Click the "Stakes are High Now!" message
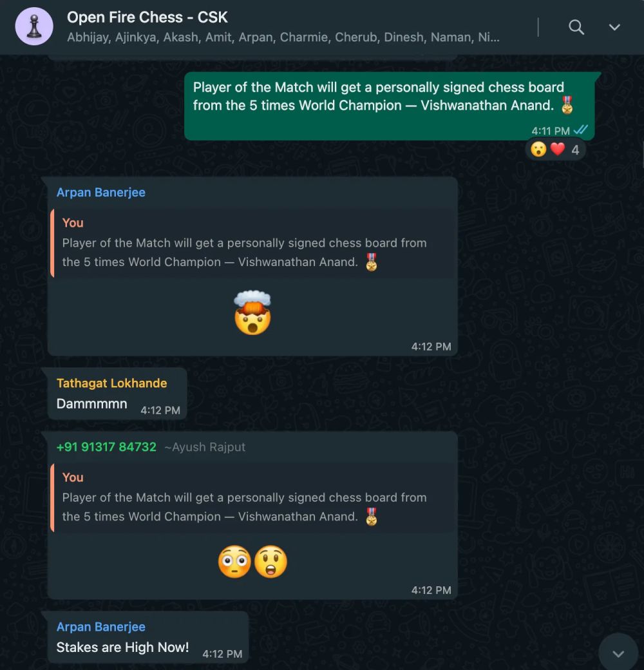 122,647
